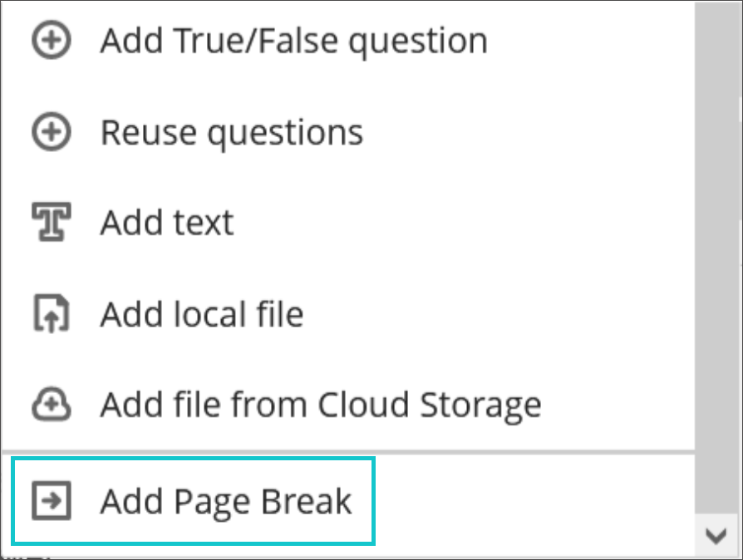Select Add file from Cloud Storage

(321, 405)
